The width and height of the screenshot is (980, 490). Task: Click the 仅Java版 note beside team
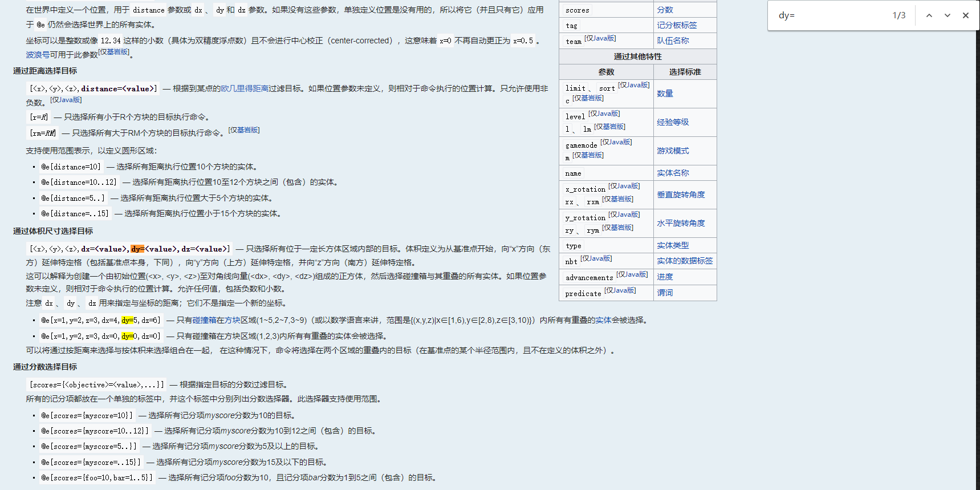(600, 38)
